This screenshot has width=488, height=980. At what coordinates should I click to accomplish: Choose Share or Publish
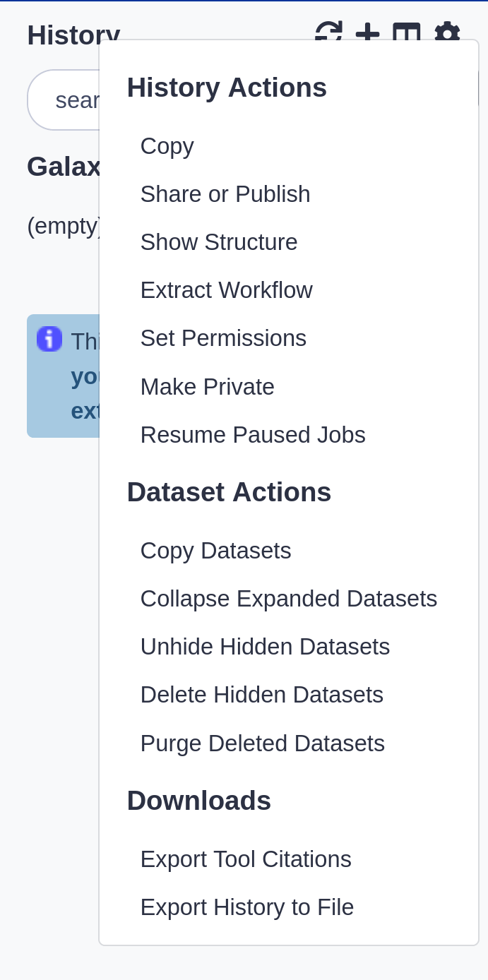pyautogui.click(x=225, y=194)
